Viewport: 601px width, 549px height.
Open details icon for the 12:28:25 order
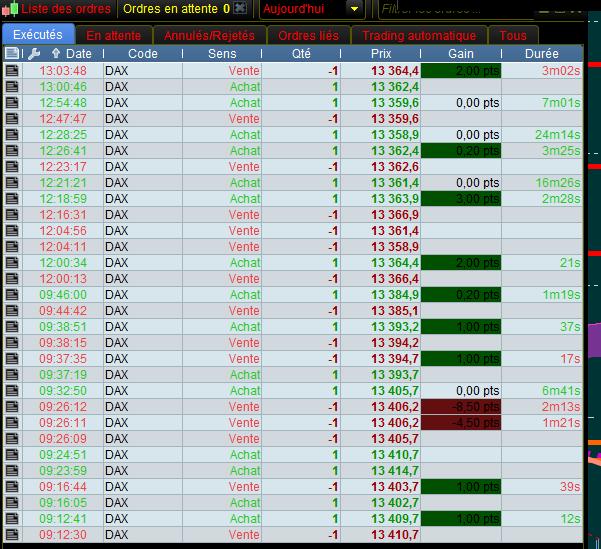pyautogui.click(x=12, y=135)
